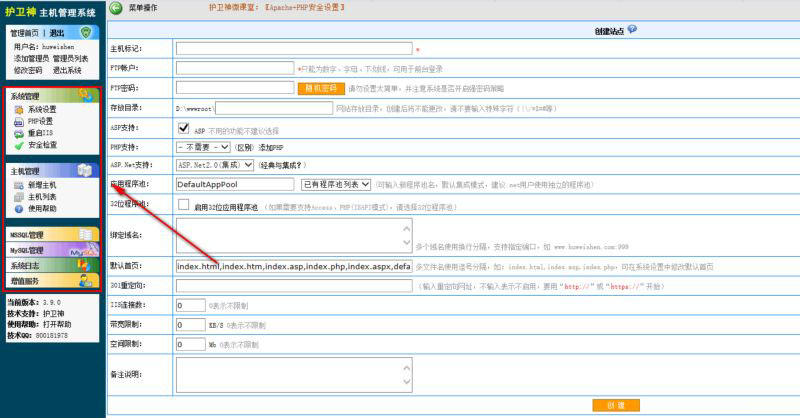Click the 添加PHP link
Image resolution: width=800 pixels, height=418 pixels.
(x=270, y=147)
